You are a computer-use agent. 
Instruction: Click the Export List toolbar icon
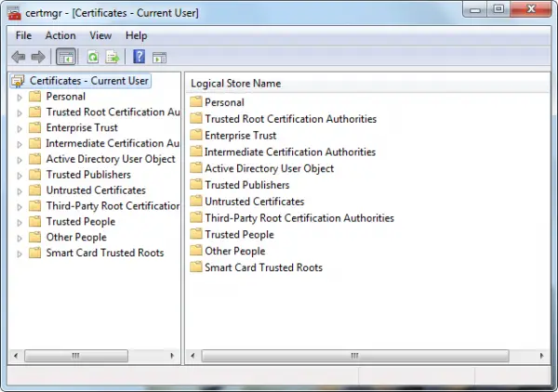coord(113,57)
